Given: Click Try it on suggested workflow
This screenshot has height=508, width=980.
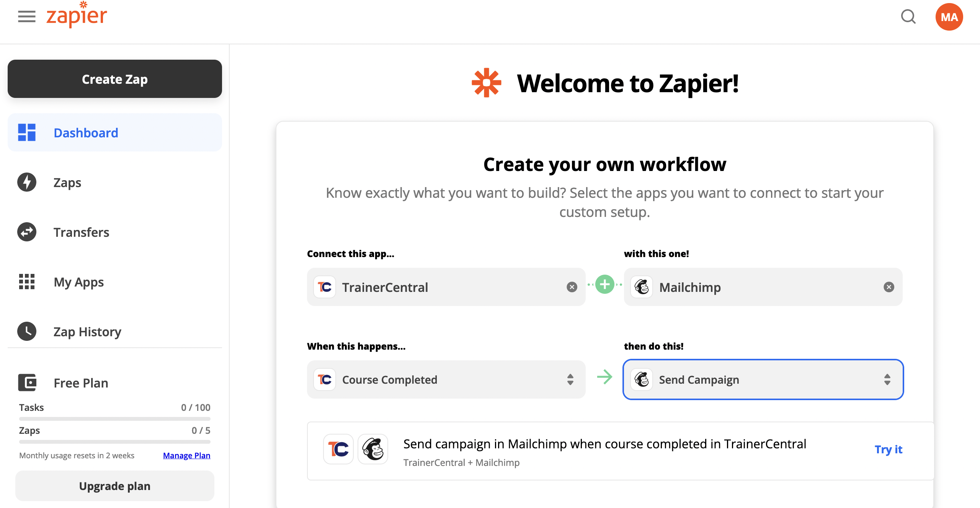Looking at the screenshot, I should 888,449.
